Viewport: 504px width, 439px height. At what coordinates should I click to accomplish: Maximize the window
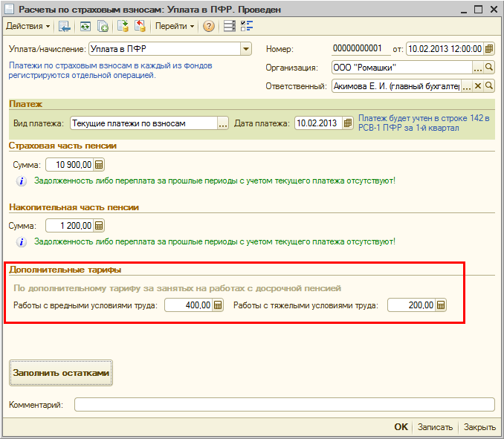click(x=478, y=10)
